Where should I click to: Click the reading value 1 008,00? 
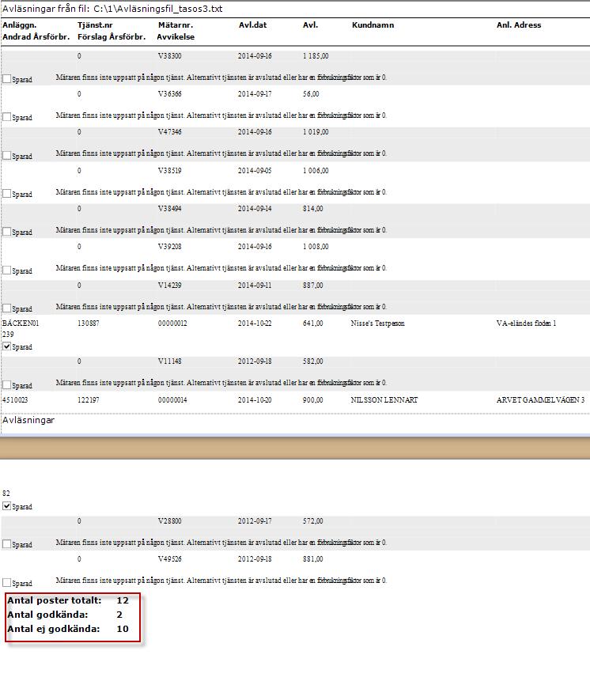[316, 247]
